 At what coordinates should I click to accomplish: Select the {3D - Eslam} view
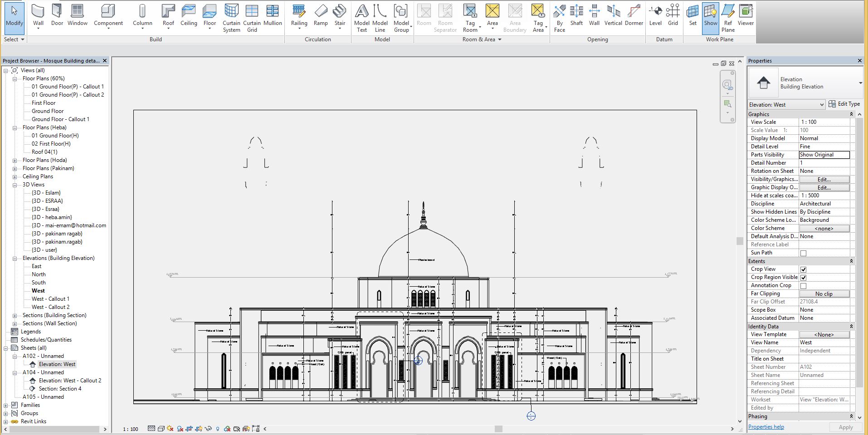pos(46,193)
